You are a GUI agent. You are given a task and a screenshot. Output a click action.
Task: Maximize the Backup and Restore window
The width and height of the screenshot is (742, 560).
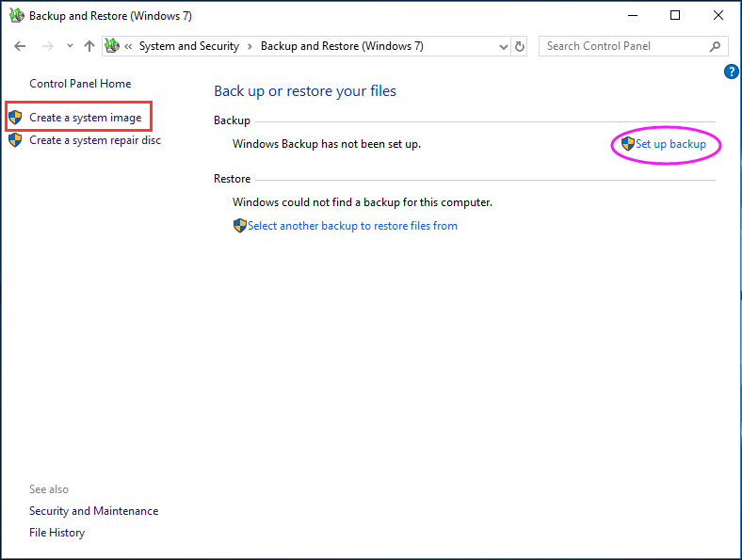tap(675, 16)
